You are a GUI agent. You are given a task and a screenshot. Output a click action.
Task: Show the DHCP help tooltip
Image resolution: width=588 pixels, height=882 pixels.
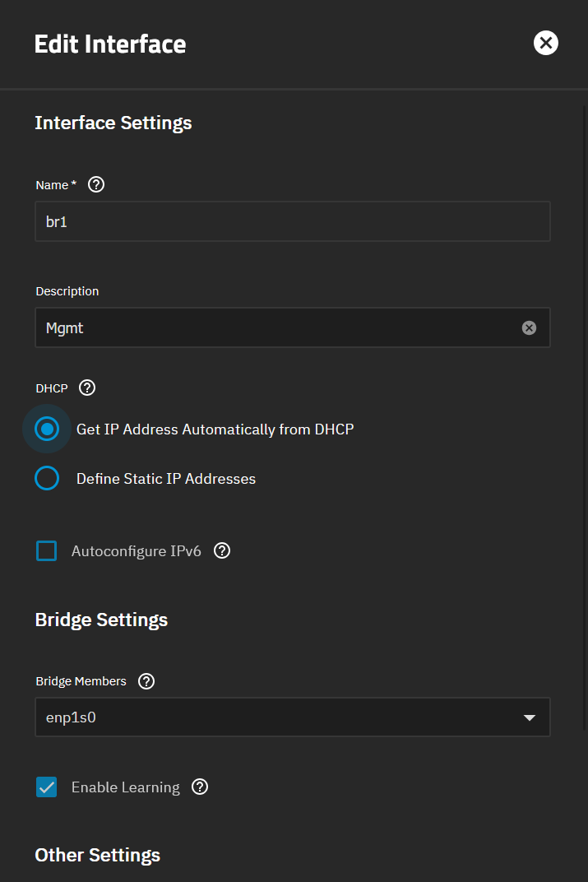click(88, 388)
